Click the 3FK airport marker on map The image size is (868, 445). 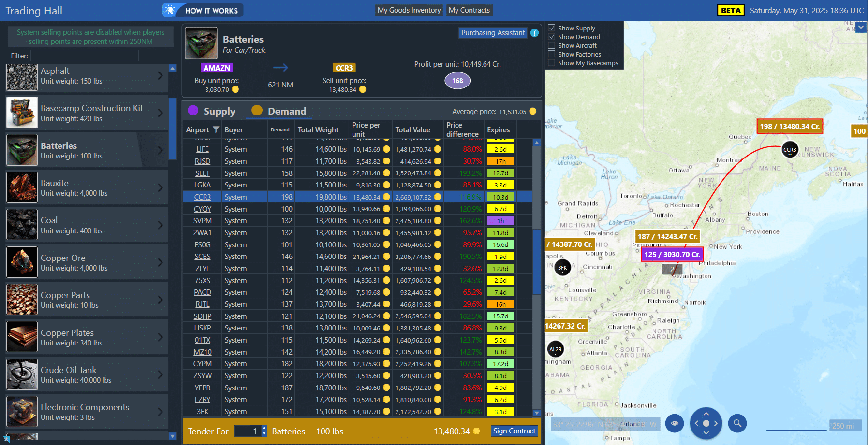(x=562, y=267)
